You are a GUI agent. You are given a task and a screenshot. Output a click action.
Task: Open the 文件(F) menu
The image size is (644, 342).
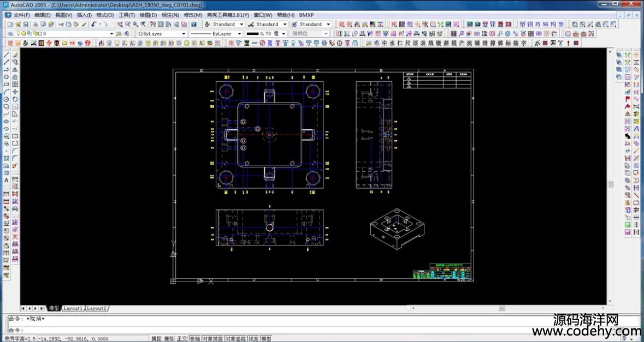[x=22, y=15]
